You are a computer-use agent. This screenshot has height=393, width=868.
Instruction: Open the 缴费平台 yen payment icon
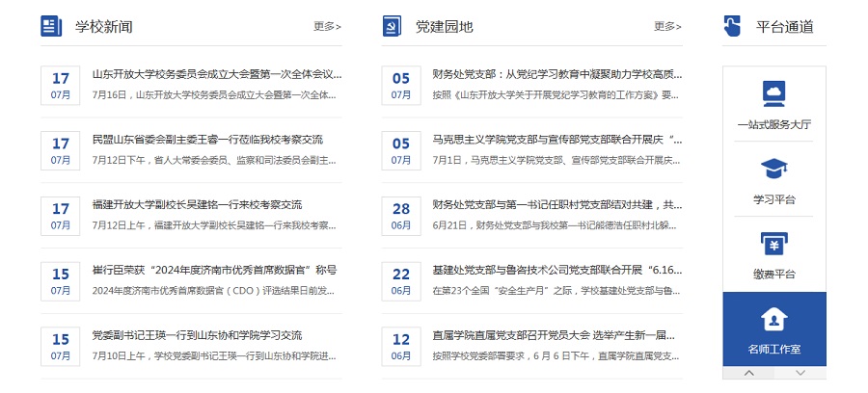(773, 243)
